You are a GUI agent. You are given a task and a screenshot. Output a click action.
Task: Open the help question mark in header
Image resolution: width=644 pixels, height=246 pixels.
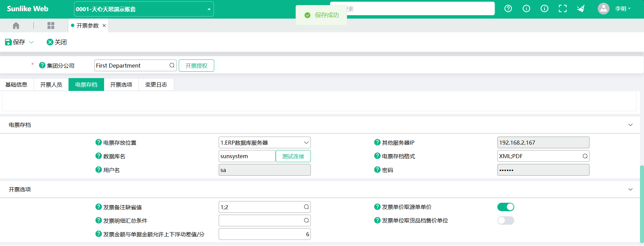coord(508,9)
